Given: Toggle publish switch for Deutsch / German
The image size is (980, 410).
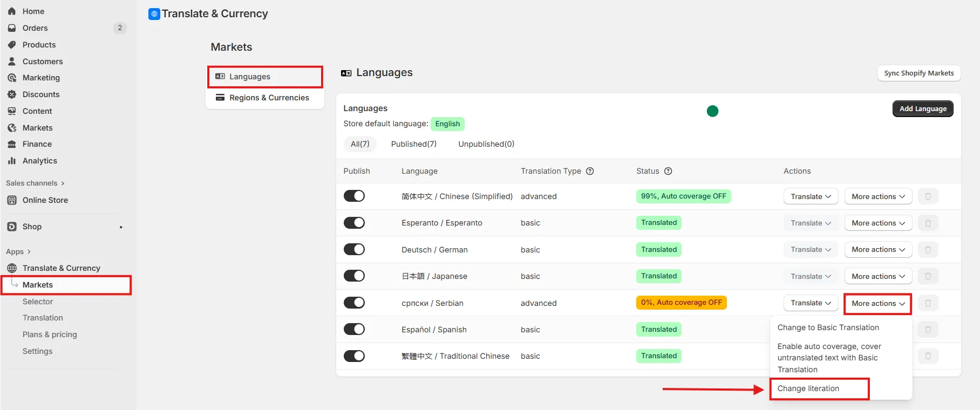Looking at the screenshot, I should pyautogui.click(x=355, y=249).
